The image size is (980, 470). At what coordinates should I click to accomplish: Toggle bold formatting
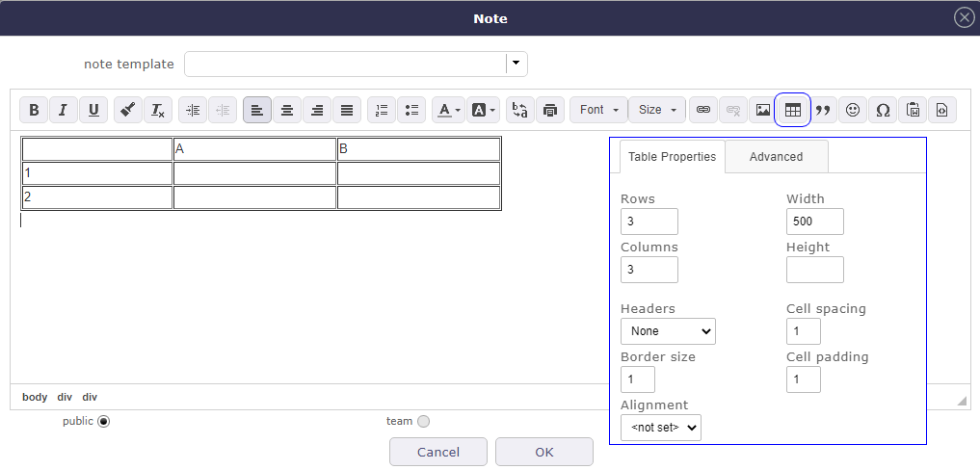click(34, 110)
